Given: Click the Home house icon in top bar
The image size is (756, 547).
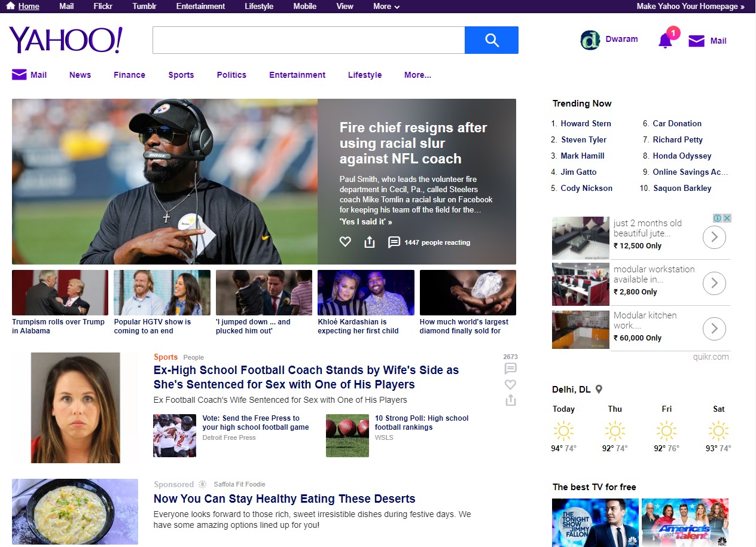Looking at the screenshot, I should pyautogui.click(x=11, y=6).
